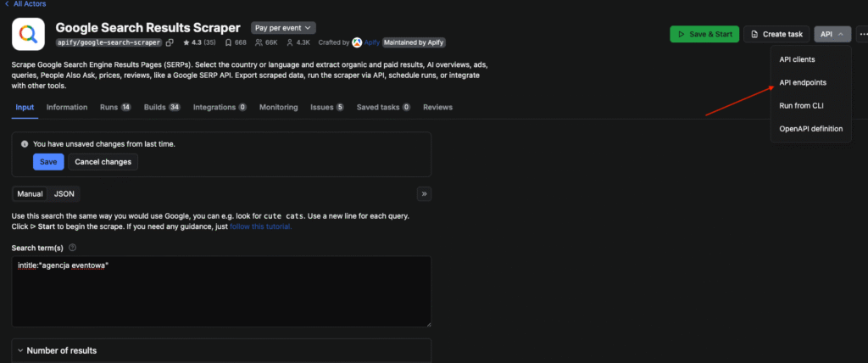This screenshot has height=363, width=868.
Task: Click into the Search term(s) text area
Action: tap(220, 291)
